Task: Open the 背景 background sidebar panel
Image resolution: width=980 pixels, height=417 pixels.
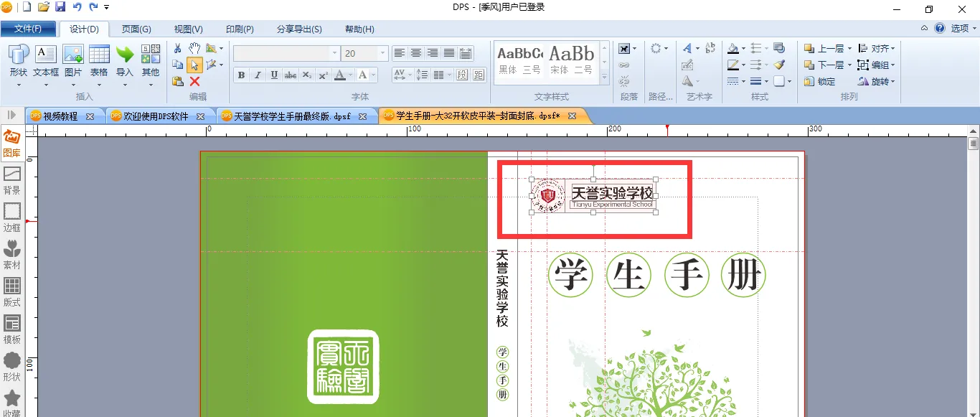Action: tap(11, 180)
